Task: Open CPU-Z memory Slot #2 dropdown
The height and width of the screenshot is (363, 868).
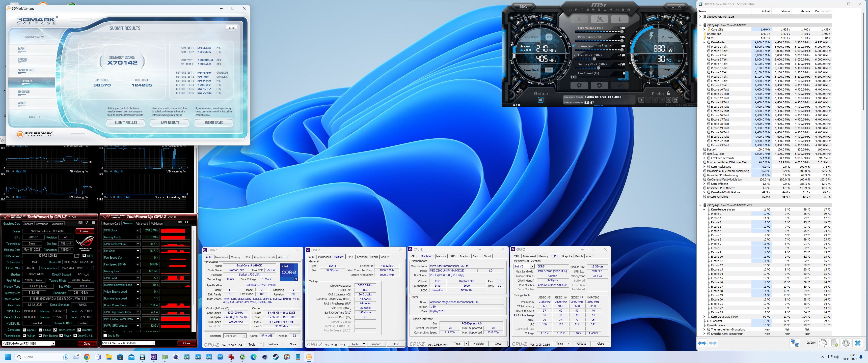Action: [x=532, y=267]
